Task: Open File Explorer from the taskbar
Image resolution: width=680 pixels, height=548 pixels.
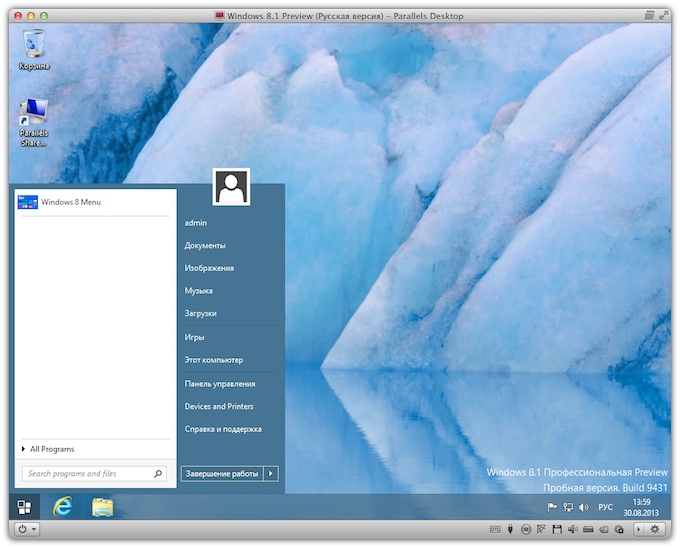Action: point(103,507)
